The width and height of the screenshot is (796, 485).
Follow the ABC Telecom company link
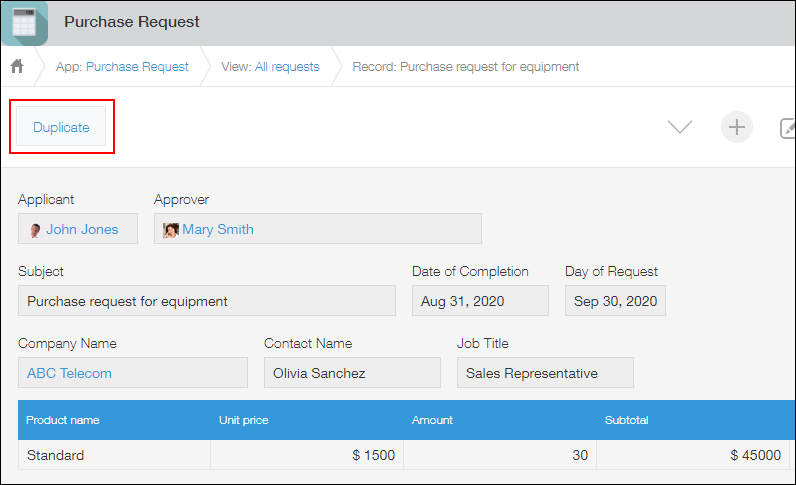69,373
